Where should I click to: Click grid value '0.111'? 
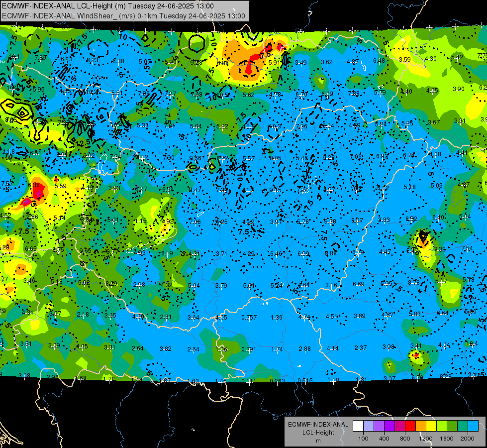tap(248, 381)
